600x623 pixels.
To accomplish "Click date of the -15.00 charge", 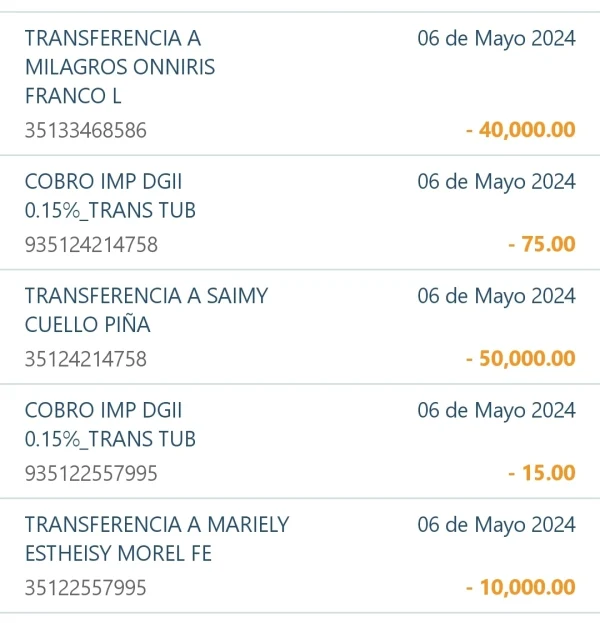I will pyautogui.click(x=496, y=410).
